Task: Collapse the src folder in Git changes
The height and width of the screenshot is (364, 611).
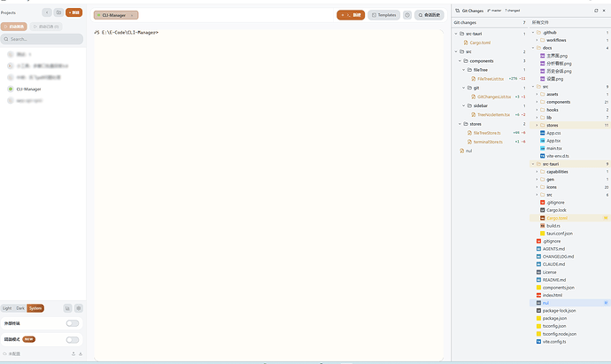Action: point(456,51)
